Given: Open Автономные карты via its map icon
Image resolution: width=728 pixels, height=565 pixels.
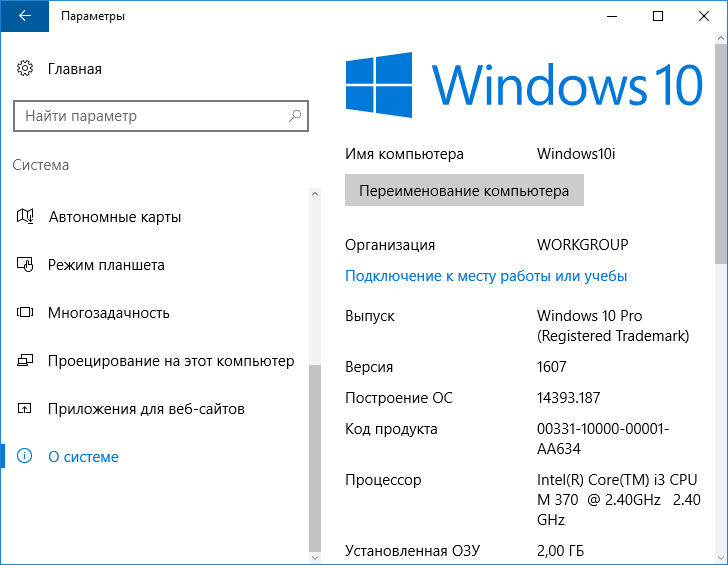Looking at the screenshot, I should [25, 217].
